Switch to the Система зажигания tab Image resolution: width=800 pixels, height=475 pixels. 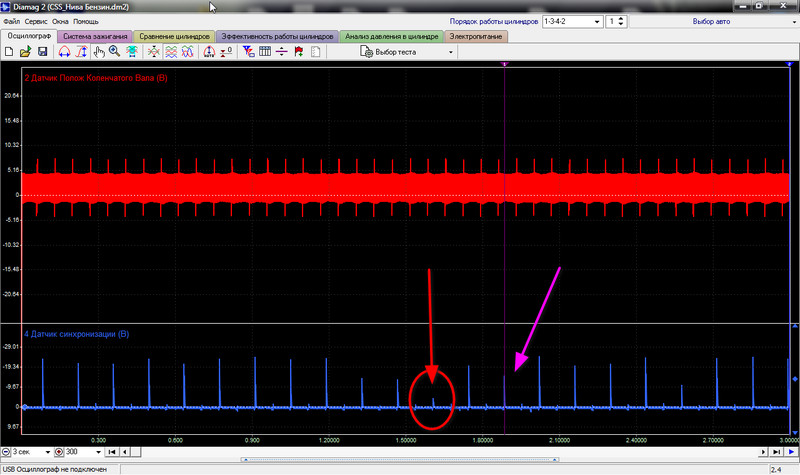tap(95, 36)
